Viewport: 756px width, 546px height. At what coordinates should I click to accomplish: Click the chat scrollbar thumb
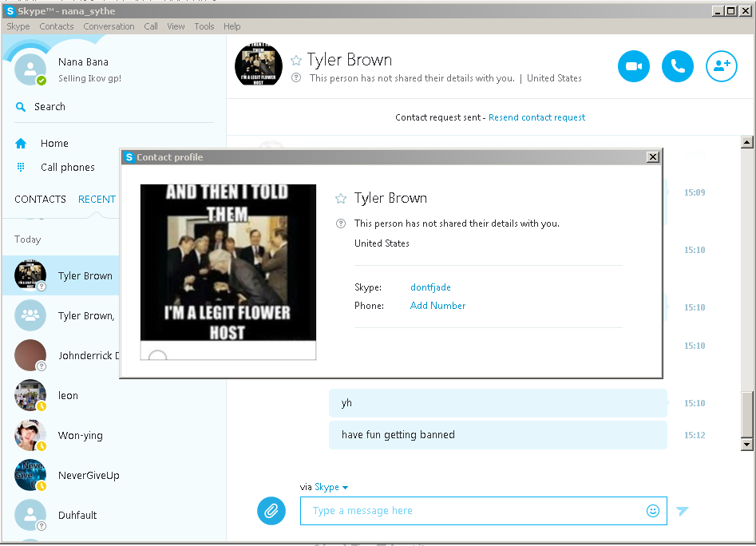click(746, 413)
